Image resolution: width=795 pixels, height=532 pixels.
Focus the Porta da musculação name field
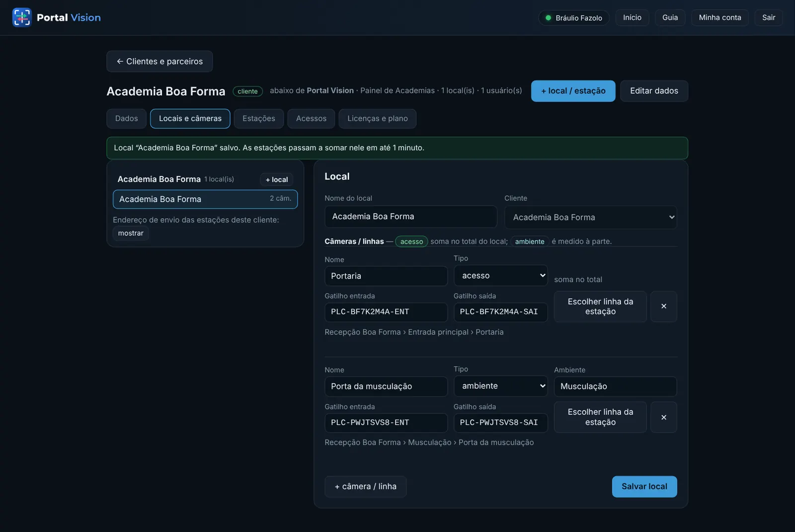point(386,386)
